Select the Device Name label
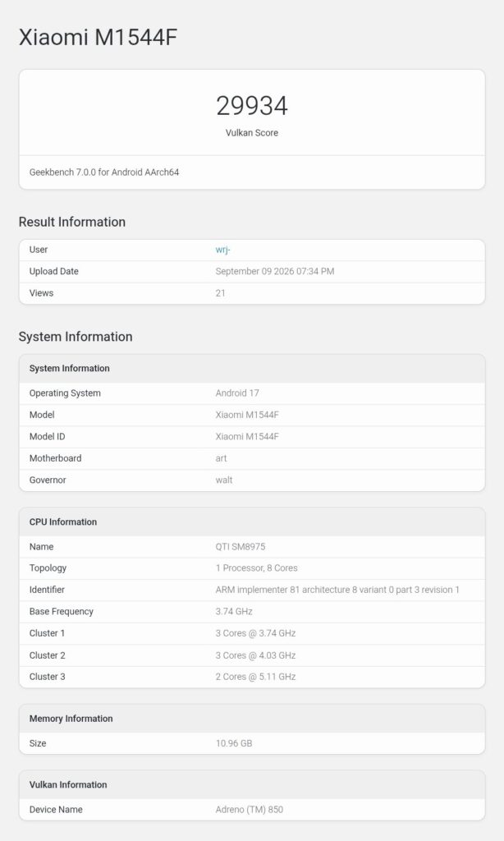504x841 pixels. click(56, 810)
